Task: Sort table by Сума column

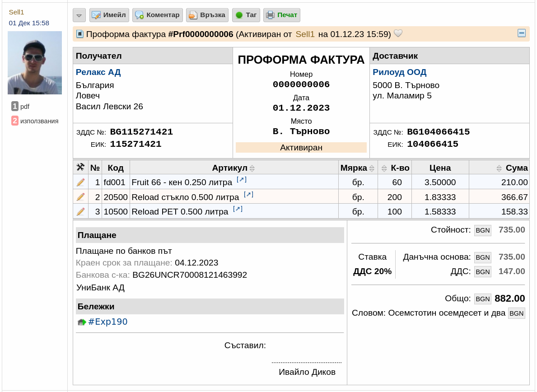Action: pos(499,168)
